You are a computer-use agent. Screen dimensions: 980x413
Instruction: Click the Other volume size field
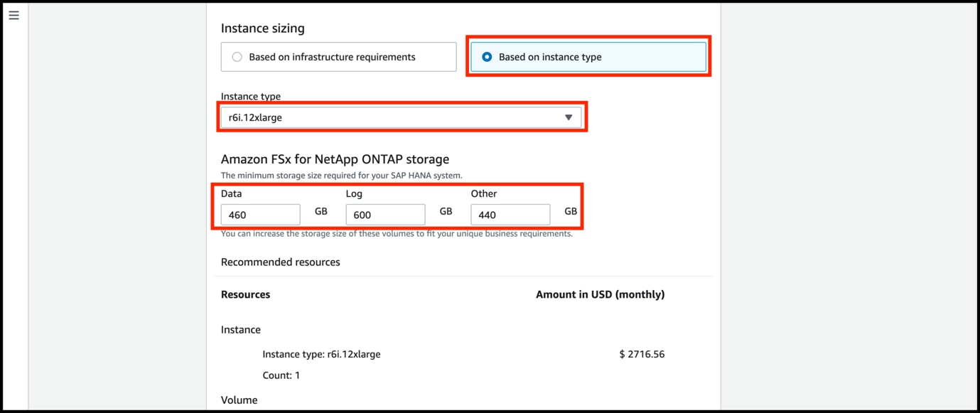point(510,214)
